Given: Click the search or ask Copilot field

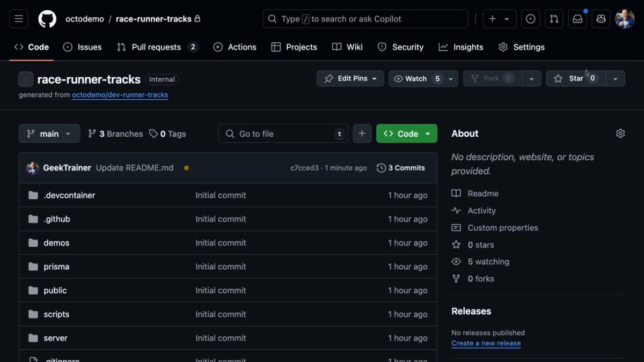Looking at the screenshot, I should click(365, 19).
